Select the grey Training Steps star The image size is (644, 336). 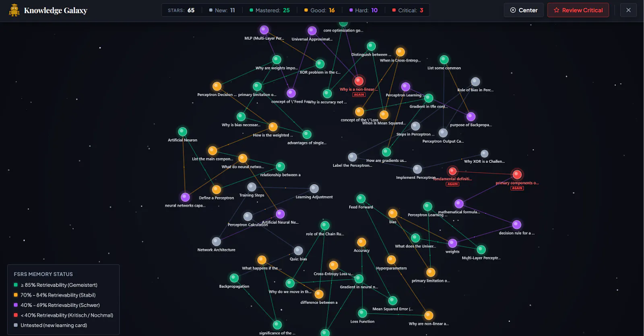[x=252, y=187]
